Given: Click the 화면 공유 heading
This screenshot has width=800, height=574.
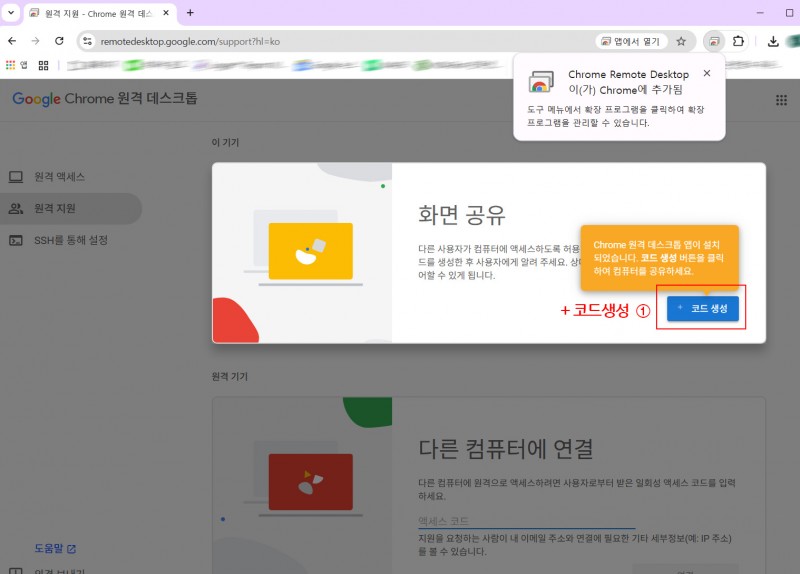Looking at the screenshot, I should point(462,215).
